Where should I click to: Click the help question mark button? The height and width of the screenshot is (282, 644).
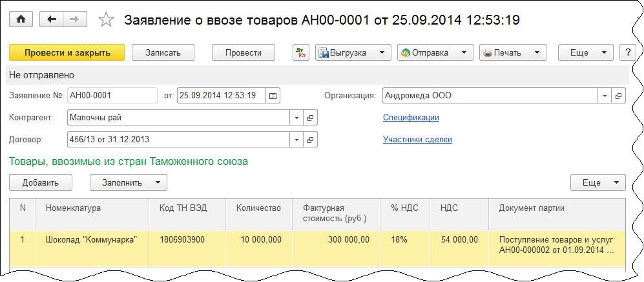pos(627,53)
